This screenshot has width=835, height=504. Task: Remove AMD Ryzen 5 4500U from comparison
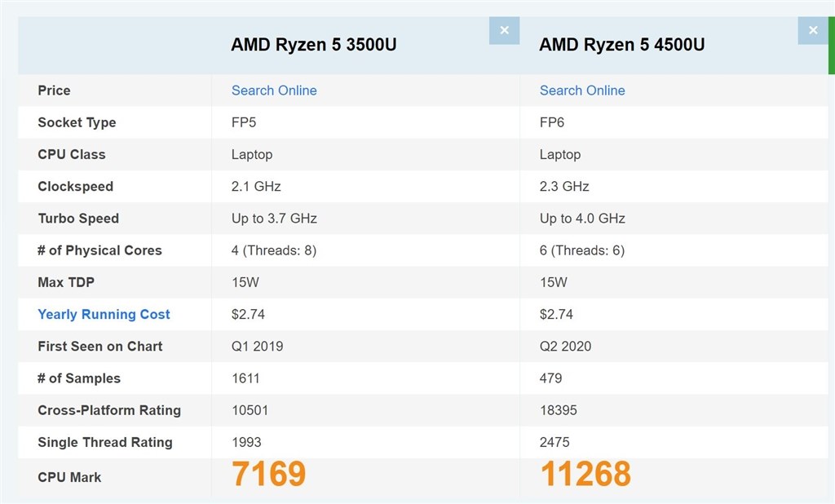coord(812,30)
